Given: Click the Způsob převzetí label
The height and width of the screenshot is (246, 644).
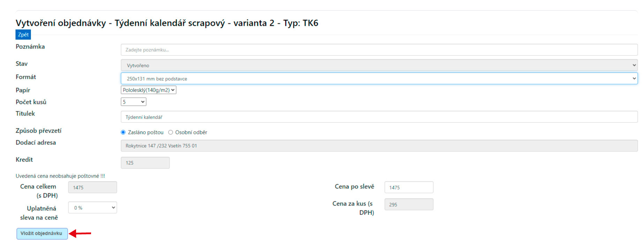Looking at the screenshot, I should (x=38, y=131).
